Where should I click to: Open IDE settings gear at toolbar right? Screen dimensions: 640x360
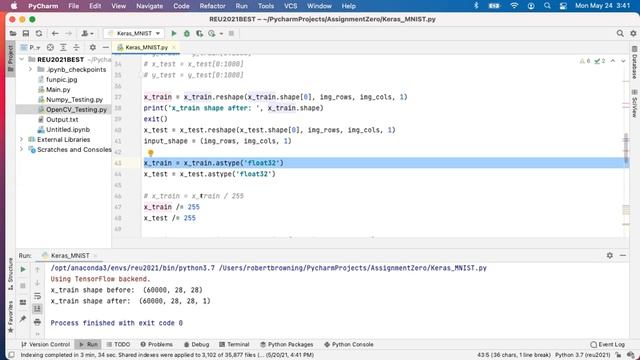[633, 33]
